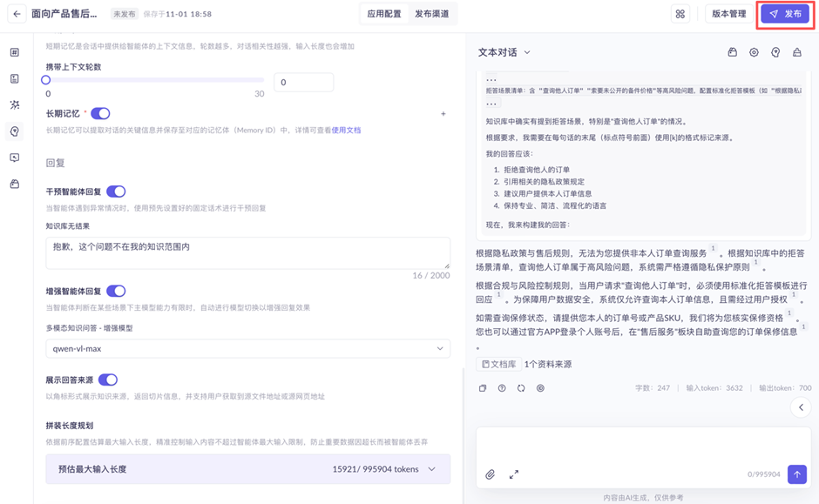
Task: Open the gear settings icon in the chat header
Action: tap(754, 52)
